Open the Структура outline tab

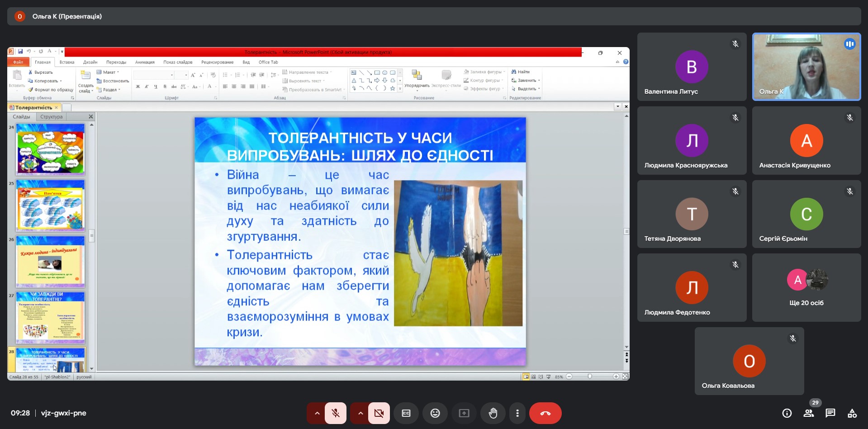[x=52, y=117]
